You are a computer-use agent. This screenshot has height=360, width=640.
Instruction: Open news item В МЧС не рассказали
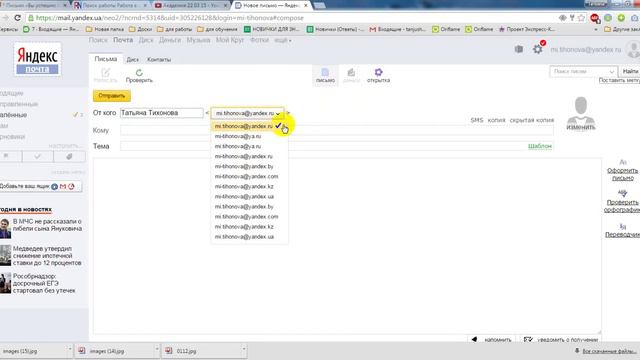(47, 225)
